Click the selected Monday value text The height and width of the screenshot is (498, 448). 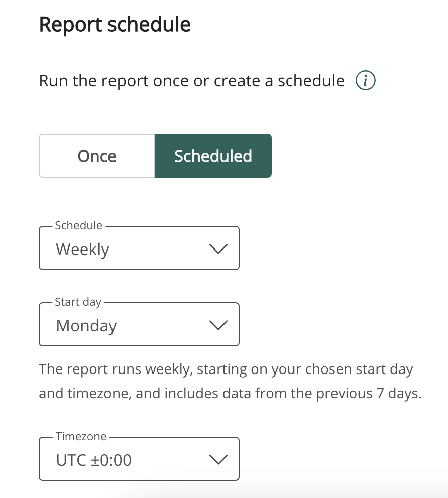coord(86,326)
